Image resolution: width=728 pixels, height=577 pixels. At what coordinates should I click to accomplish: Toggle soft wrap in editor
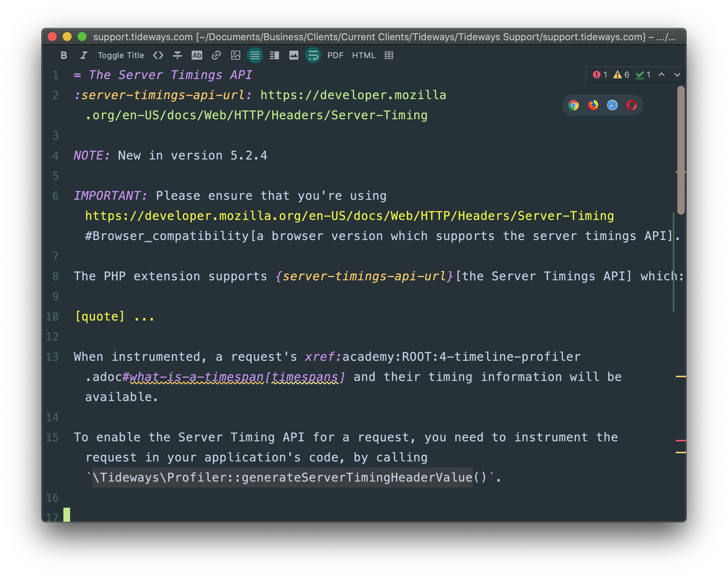click(x=313, y=55)
